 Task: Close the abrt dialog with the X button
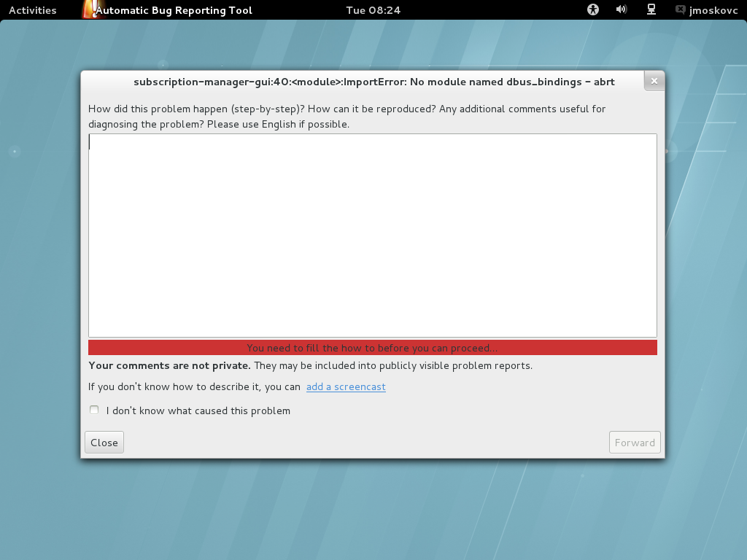[654, 81]
